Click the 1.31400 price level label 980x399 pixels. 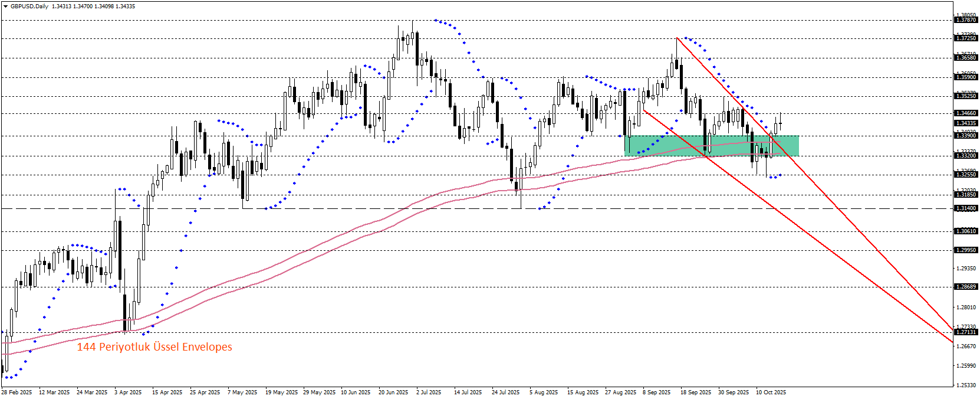(966, 208)
